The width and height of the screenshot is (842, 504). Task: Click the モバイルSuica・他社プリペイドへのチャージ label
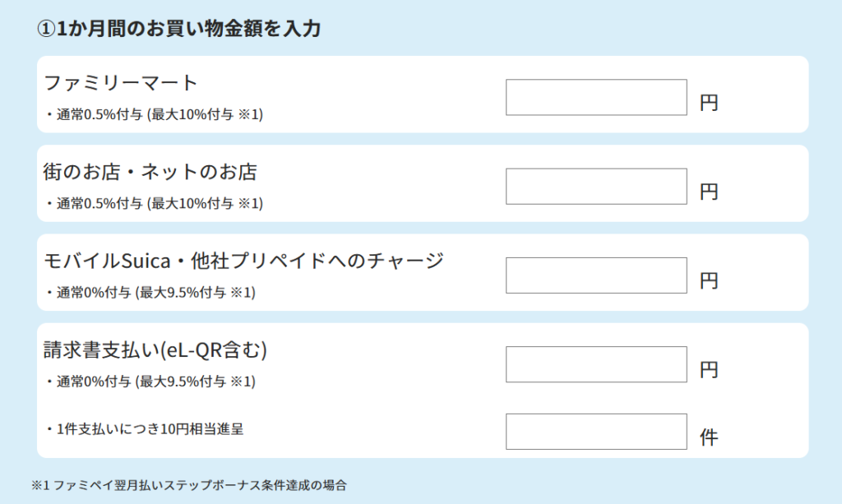click(243, 261)
